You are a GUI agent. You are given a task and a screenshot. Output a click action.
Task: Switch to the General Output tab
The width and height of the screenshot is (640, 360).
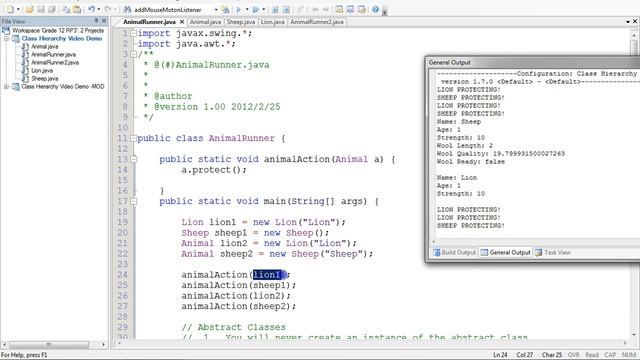tap(506, 253)
